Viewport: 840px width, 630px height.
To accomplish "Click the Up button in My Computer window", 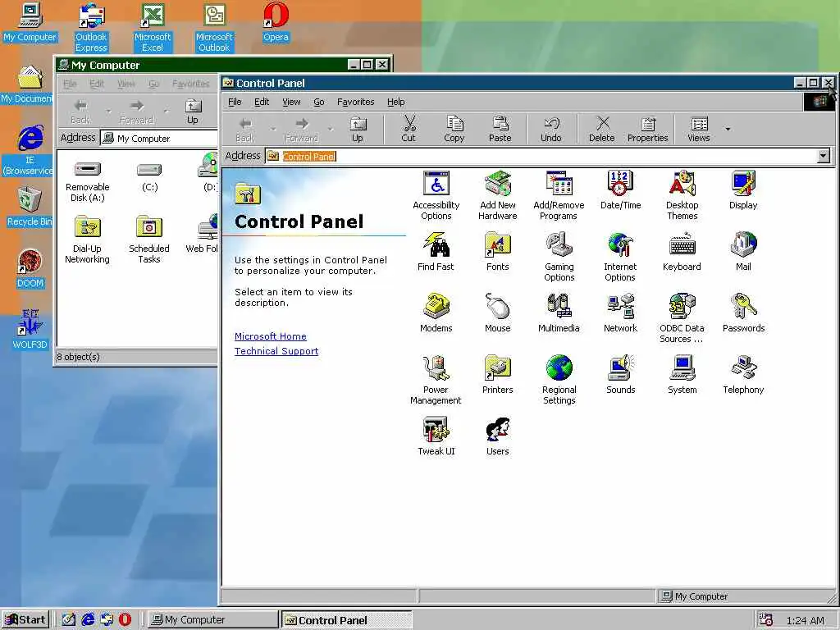I will click(x=192, y=112).
